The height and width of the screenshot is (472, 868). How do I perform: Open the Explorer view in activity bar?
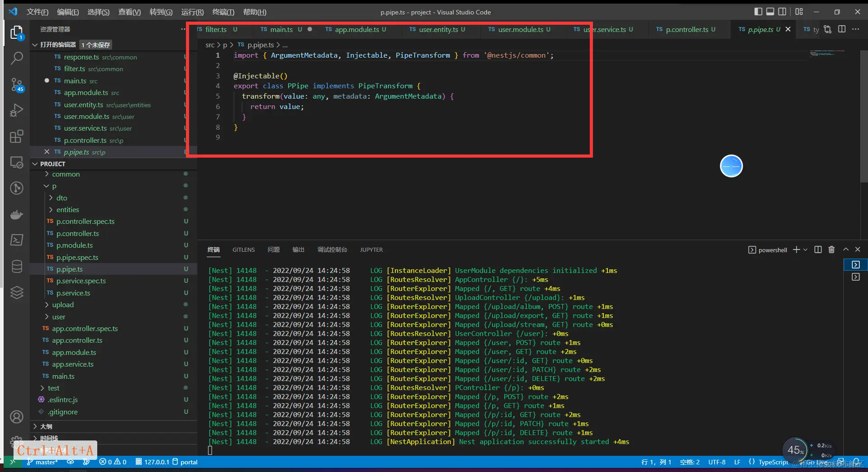coord(17,32)
